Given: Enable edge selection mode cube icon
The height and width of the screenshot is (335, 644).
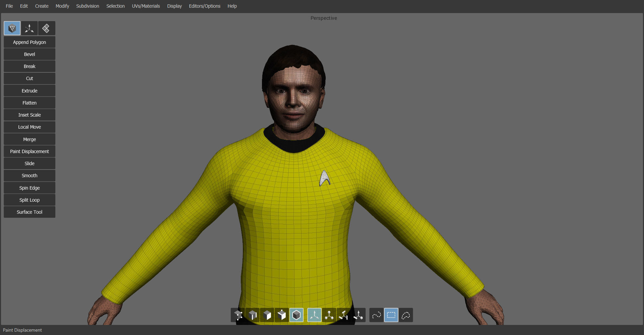Looking at the screenshot, I should pyautogui.click(x=253, y=315).
